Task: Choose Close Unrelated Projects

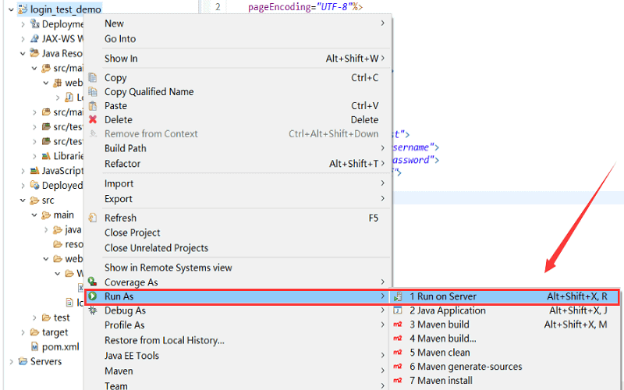Action: (238, 248)
